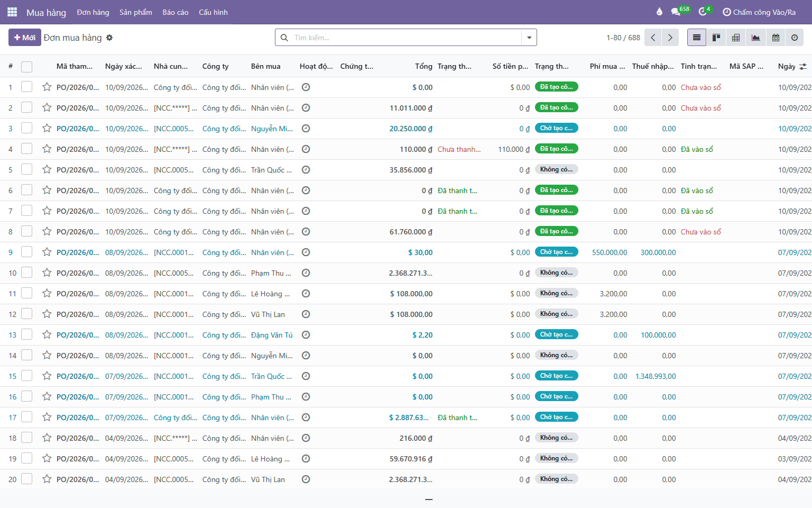Create a new order with Mới button
The image size is (812, 508).
pos(25,38)
